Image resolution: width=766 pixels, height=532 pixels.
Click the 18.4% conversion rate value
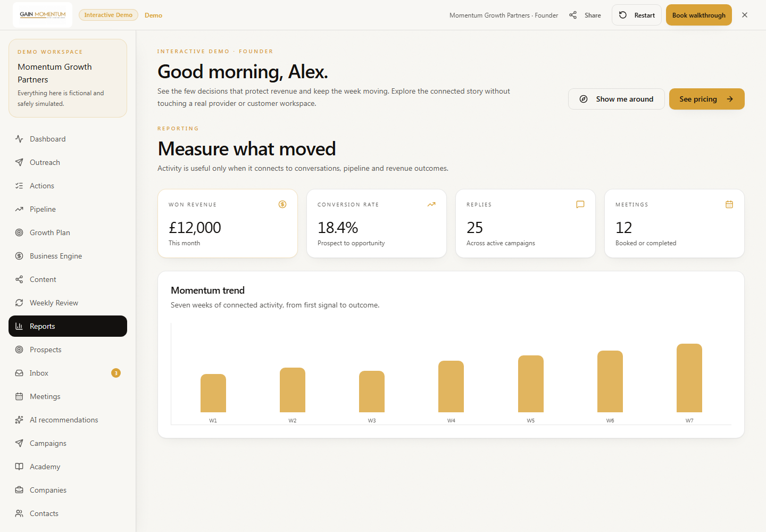coord(338,228)
